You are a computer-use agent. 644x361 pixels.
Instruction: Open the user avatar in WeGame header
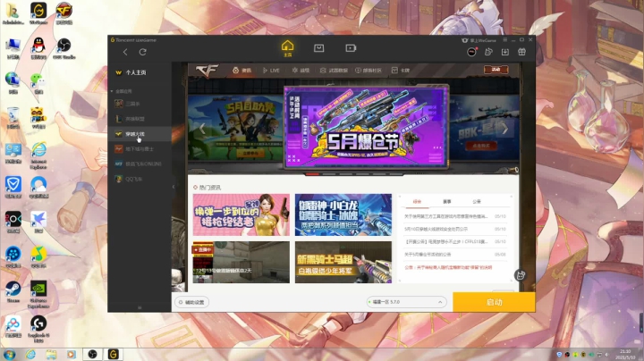click(x=471, y=52)
